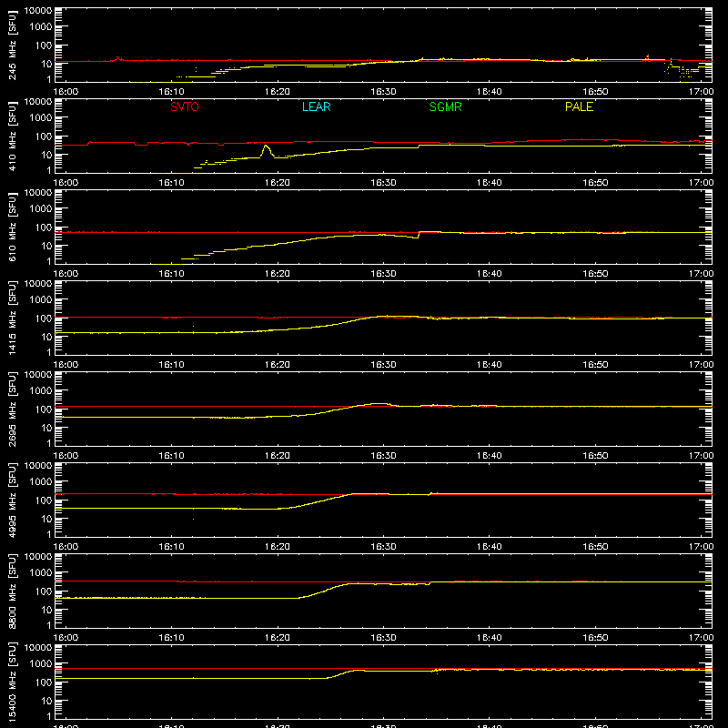Click the red SVTO legend label

(185, 106)
